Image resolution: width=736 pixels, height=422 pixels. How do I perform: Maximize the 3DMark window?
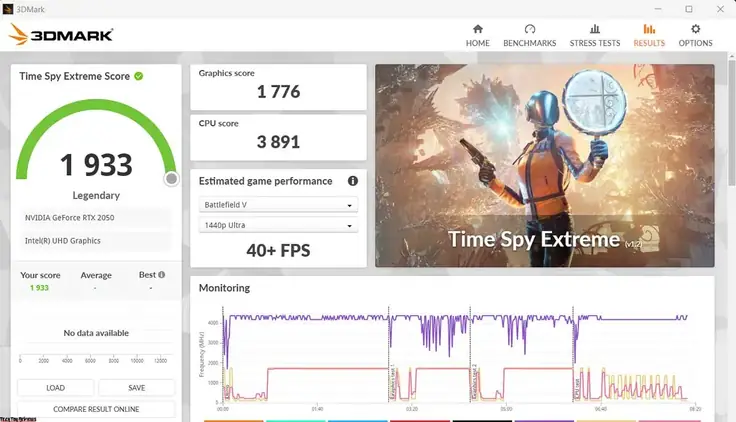click(689, 9)
